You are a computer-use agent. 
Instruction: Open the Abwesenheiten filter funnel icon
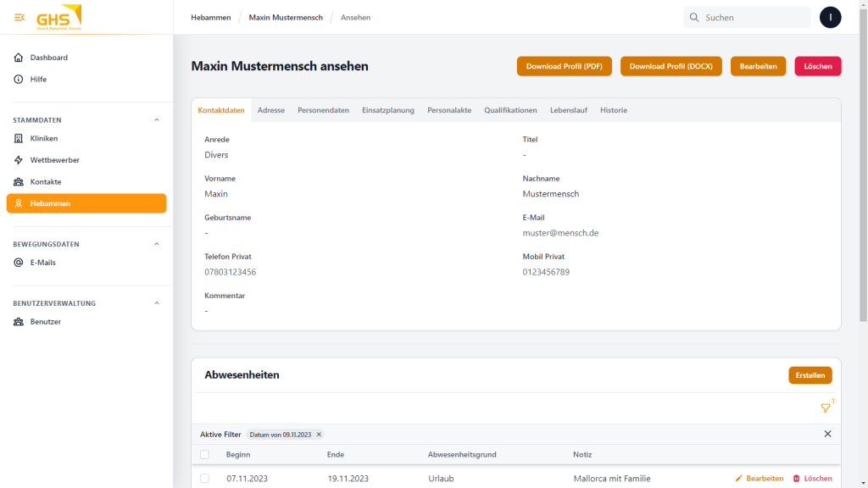click(826, 408)
